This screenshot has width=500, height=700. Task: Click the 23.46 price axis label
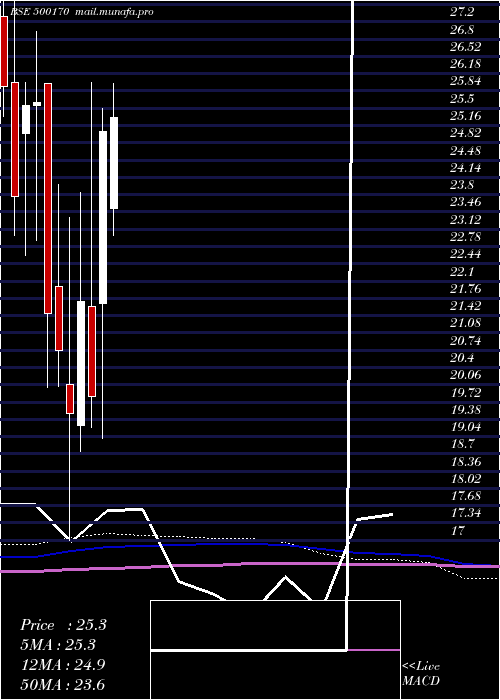(x=465, y=202)
